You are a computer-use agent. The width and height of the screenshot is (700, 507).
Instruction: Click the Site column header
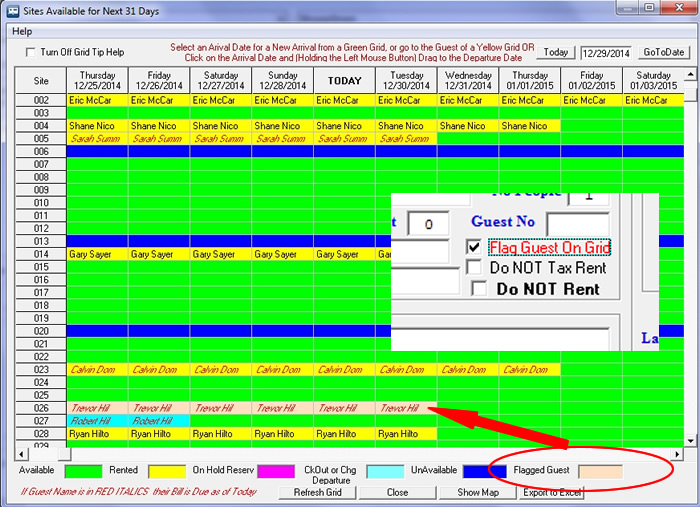[41, 80]
